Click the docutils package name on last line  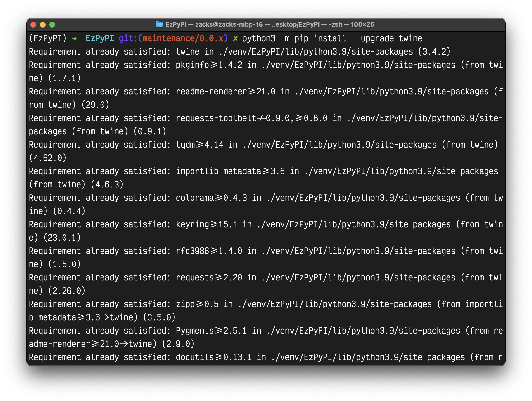[x=195, y=357]
